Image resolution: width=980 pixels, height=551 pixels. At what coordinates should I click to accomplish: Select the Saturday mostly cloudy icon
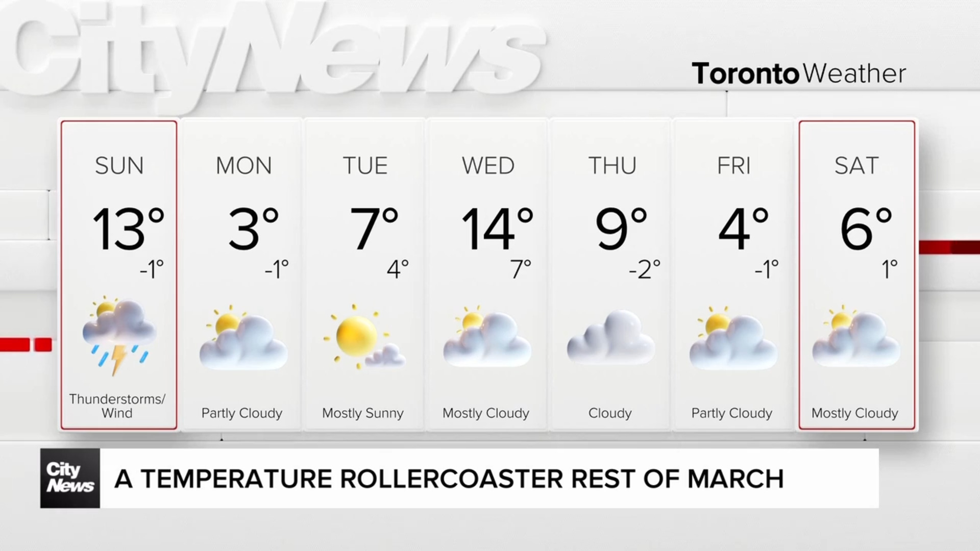856,336
